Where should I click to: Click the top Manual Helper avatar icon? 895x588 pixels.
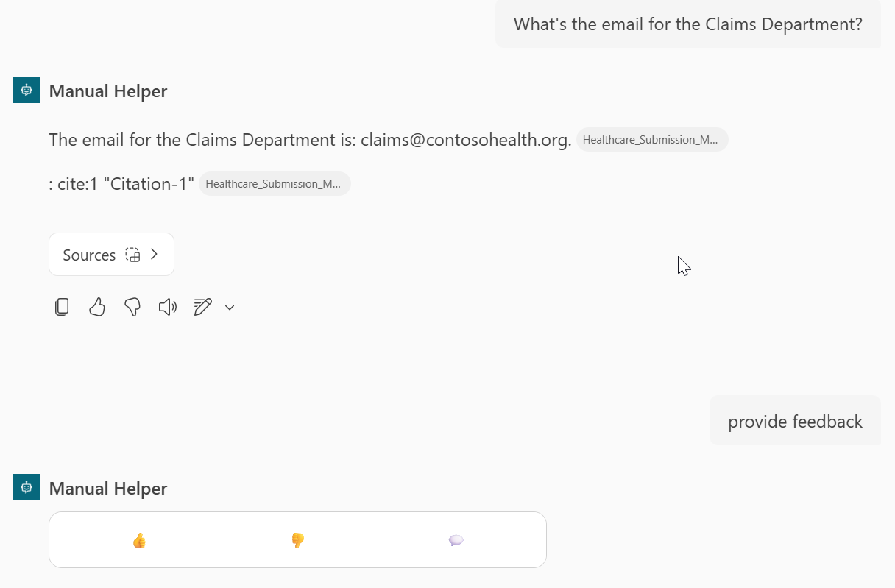coord(26,91)
